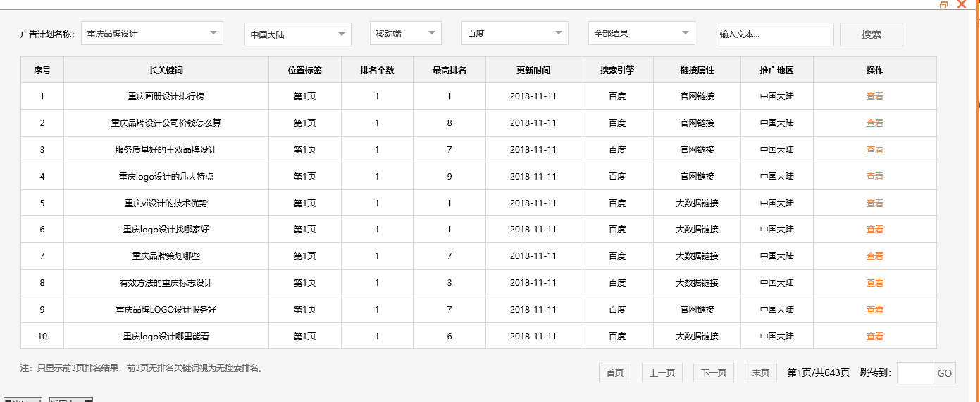Click the GO jump button
This screenshot has height=402, width=980.
tap(945, 373)
